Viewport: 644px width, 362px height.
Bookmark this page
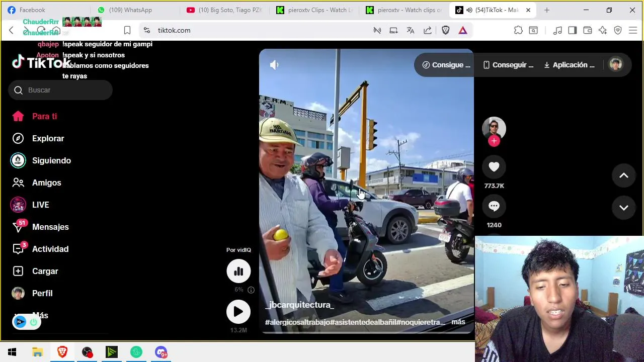tap(127, 30)
